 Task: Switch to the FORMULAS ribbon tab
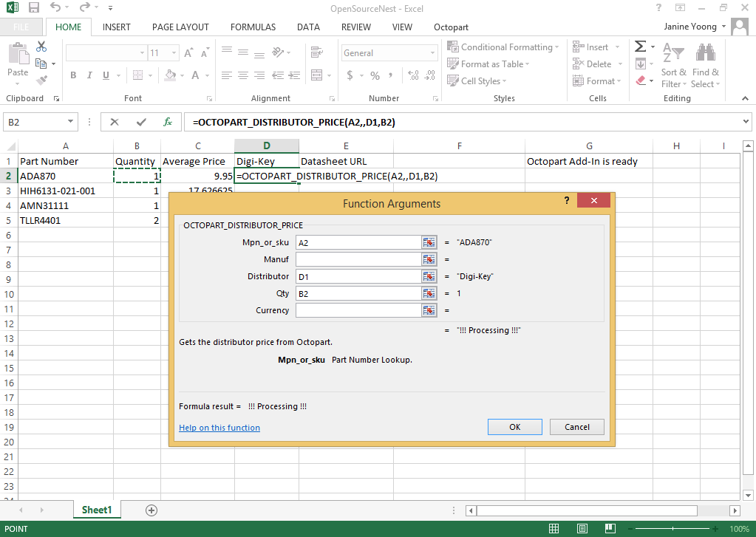253,27
